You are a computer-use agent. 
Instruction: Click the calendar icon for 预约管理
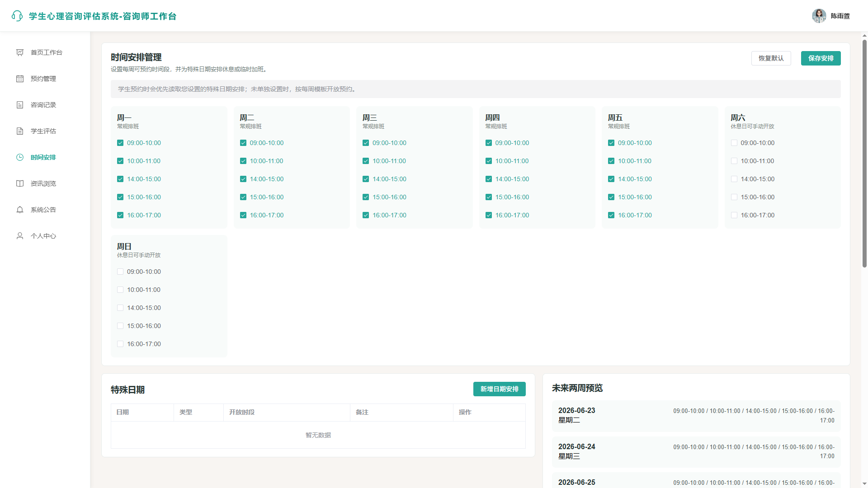[20, 79]
